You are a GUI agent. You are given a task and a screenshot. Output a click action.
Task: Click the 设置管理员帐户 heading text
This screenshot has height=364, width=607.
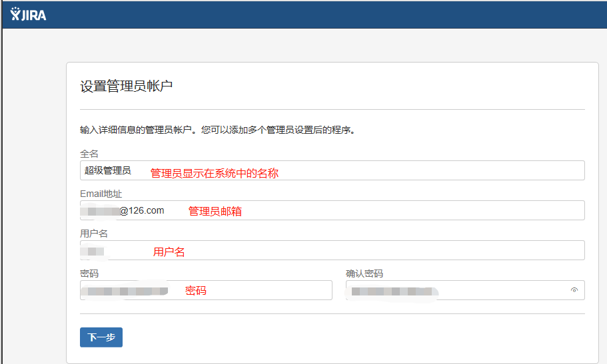tap(126, 86)
